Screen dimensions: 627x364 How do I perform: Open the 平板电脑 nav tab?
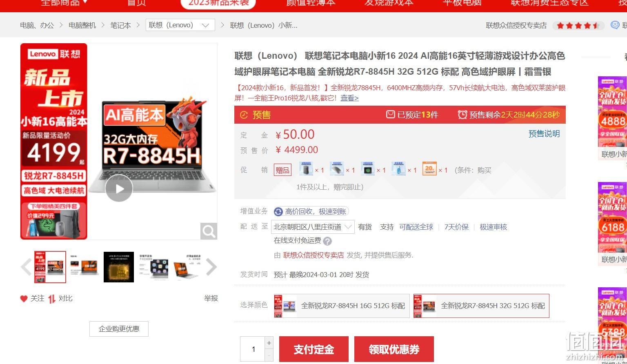tap(462, 3)
